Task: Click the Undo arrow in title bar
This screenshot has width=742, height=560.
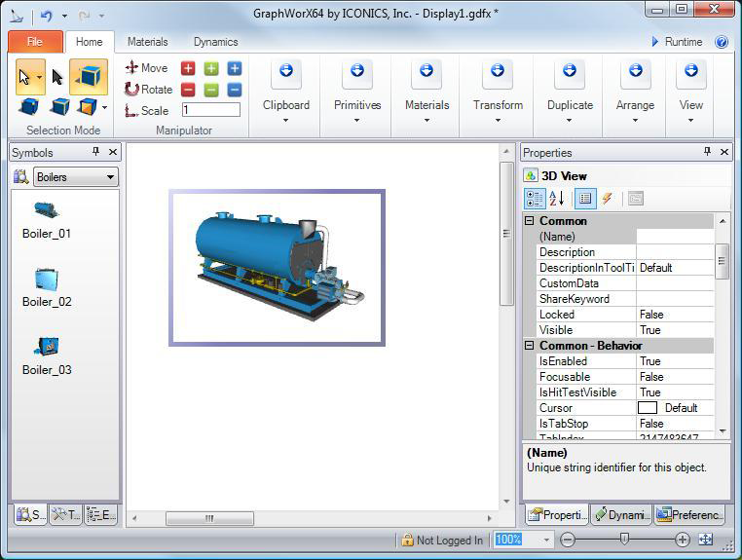Action: click(46, 16)
